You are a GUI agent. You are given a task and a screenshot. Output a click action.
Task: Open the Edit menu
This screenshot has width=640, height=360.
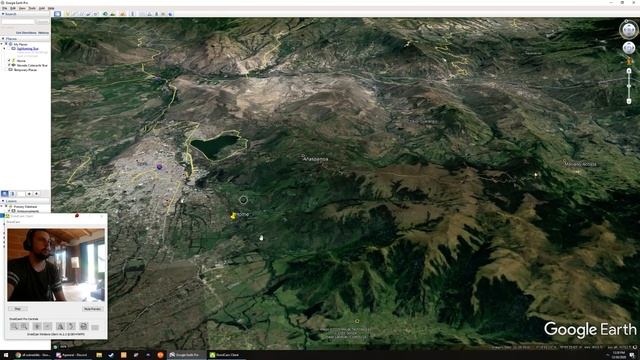(x=13, y=8)
